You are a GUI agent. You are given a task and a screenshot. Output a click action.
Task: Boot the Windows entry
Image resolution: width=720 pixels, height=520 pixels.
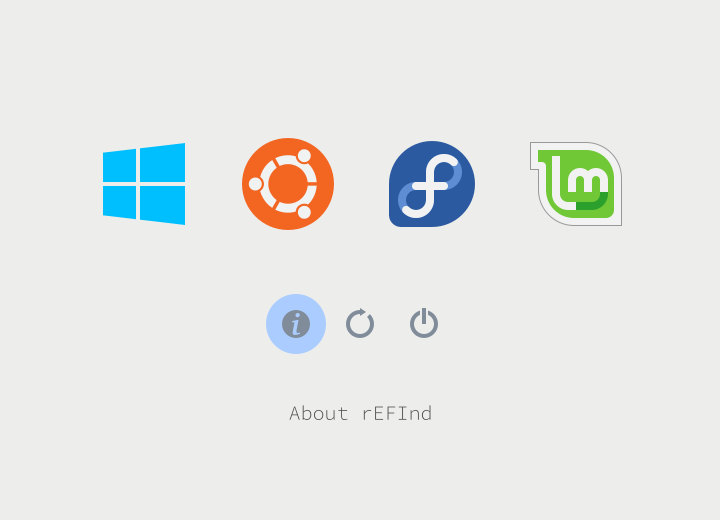[x=144, y=184]
